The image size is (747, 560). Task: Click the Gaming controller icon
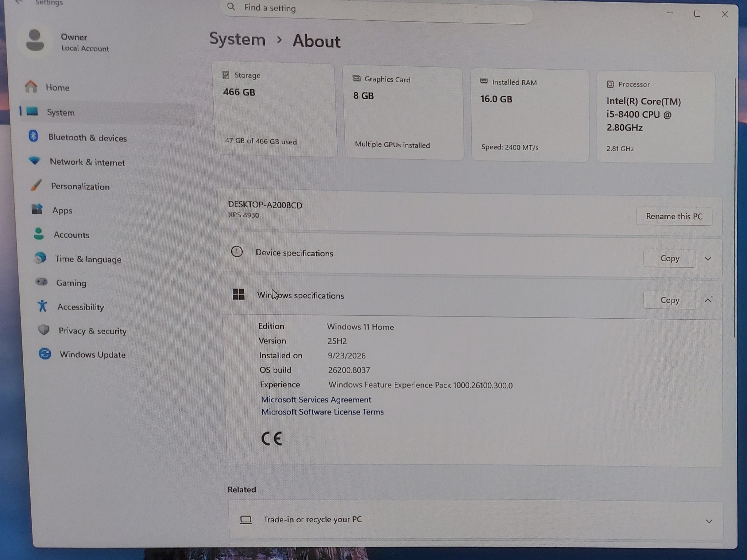41,282
